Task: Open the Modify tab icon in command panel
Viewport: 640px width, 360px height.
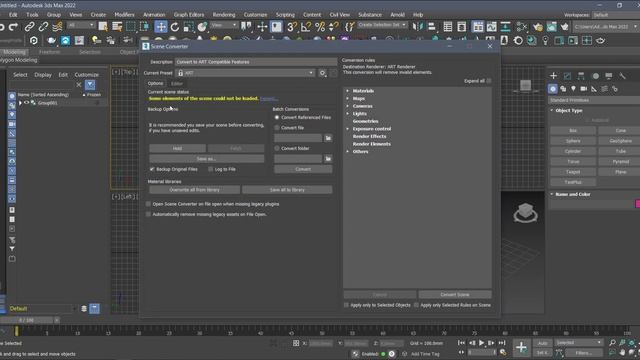Action: coord(567,76)
